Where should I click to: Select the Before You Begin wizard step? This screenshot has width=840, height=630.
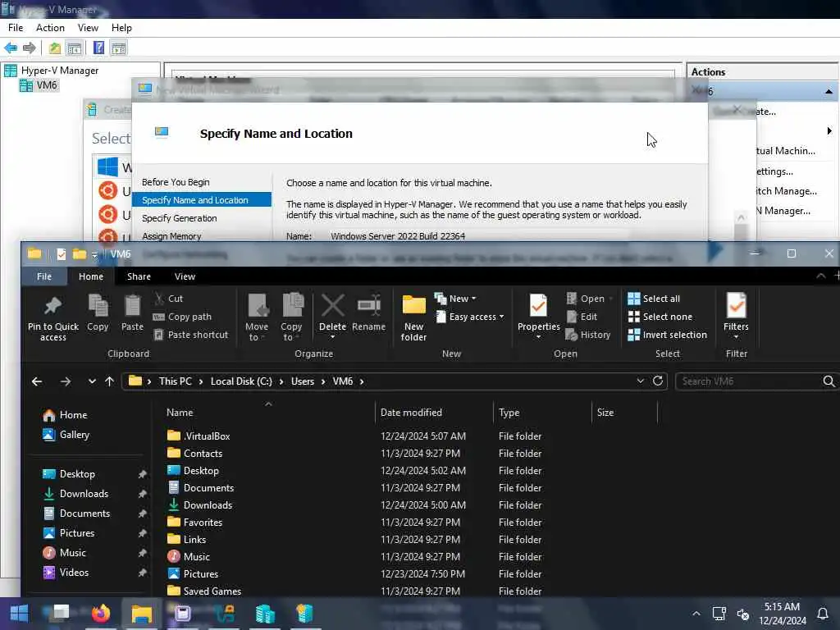tap(176, 182)
